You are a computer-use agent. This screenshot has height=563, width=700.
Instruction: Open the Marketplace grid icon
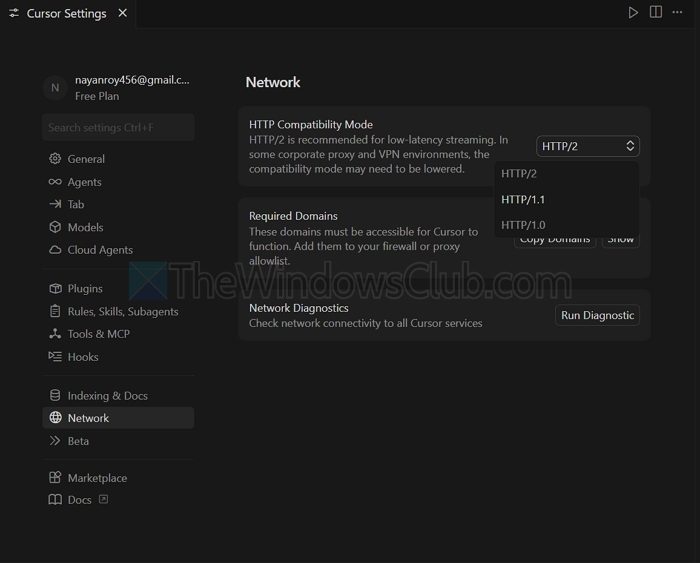coord(55,477)
